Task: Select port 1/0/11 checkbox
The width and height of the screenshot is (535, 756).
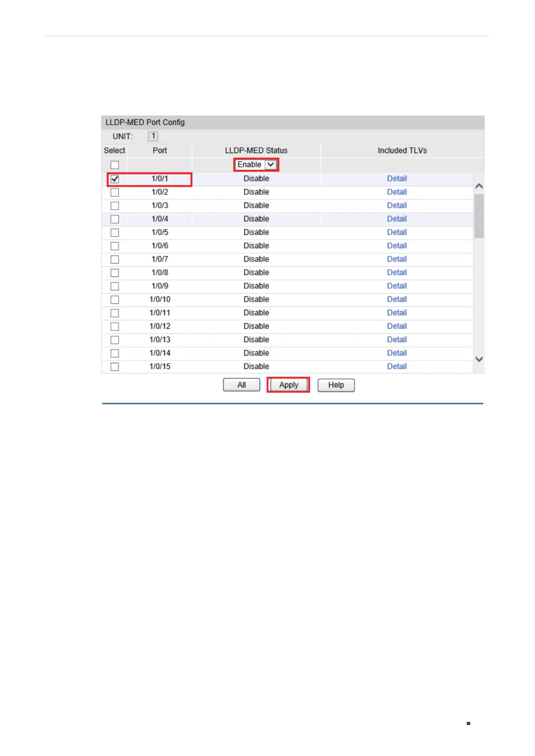Action: tap(115, 313)
